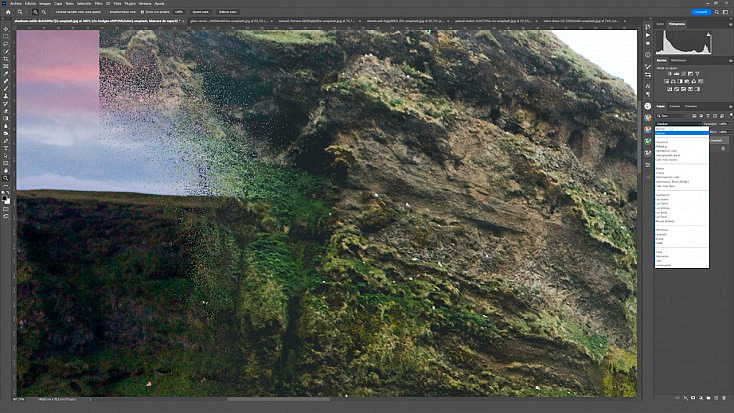This screenshot has width=734, height=413.
Task: Add a Brightness/Contrast adjustment
Action: pyautogui.click(x=669, y=74)
